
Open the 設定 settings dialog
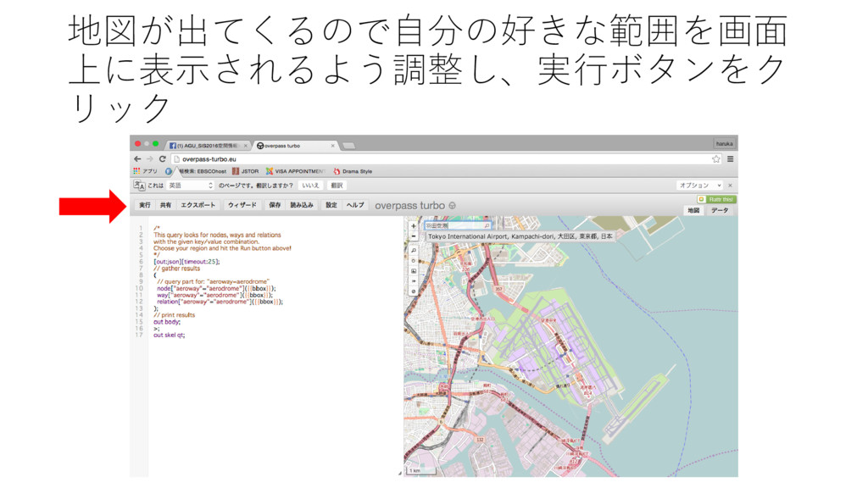(x=331, y=205)
